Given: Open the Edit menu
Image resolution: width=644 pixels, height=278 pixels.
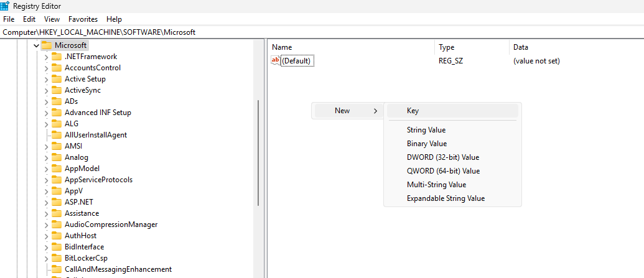Looking at the screenshot, I should pyautogui.click(x=29, y=19).
